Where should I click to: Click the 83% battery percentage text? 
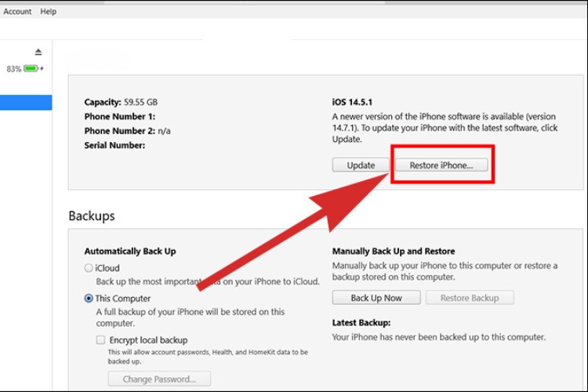[13, 69]
